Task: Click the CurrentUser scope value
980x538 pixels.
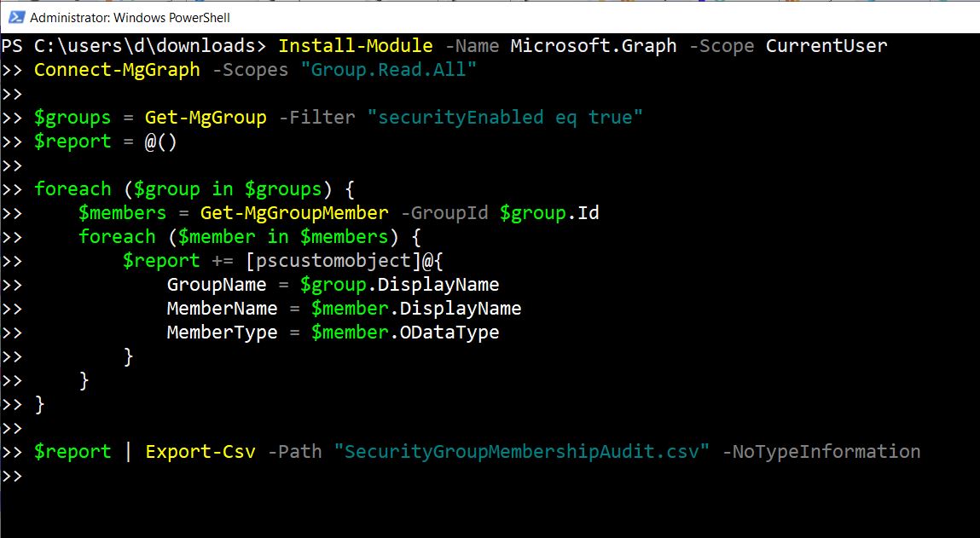Action: coord(826,45)
